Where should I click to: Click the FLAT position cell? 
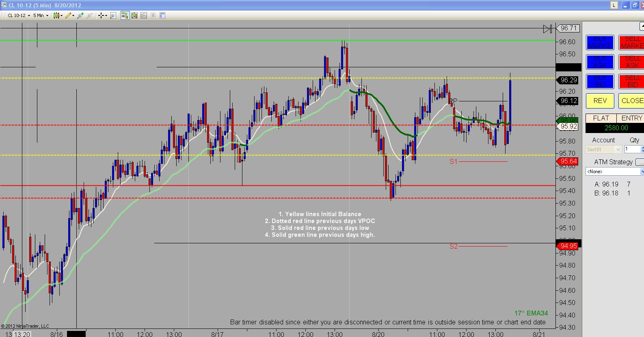[x=601, y=118]
